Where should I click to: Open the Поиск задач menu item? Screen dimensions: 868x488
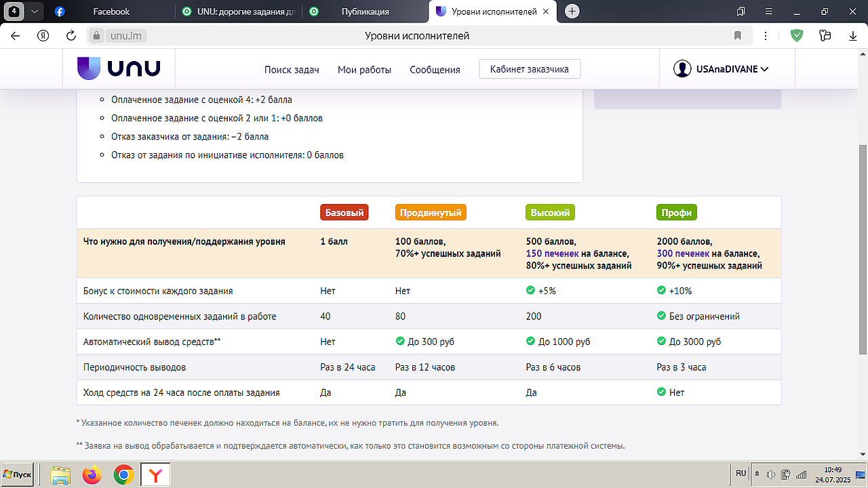(292, 70)
